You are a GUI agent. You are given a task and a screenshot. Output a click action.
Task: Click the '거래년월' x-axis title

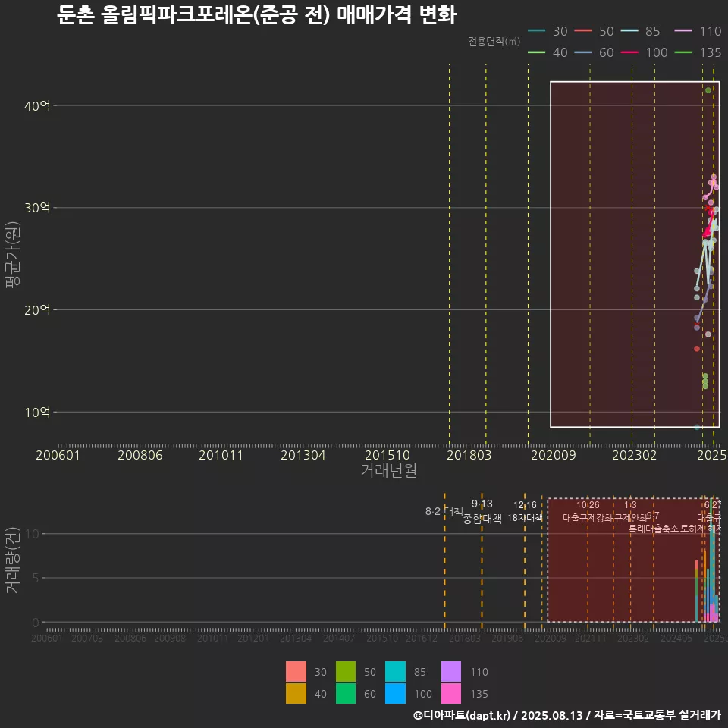pyautogui.click(x=388, y=470)
